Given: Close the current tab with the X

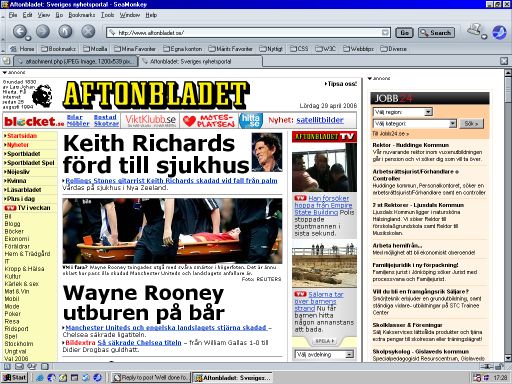Looking at the screenshot, I should [x=504, y=61].
